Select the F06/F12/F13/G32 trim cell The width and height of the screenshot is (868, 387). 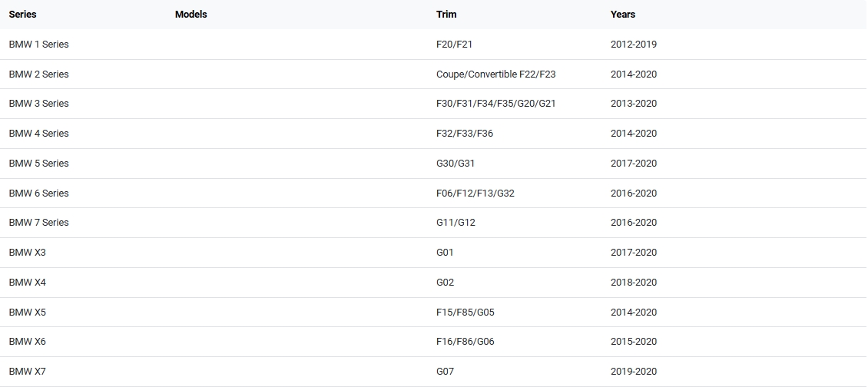475,193
